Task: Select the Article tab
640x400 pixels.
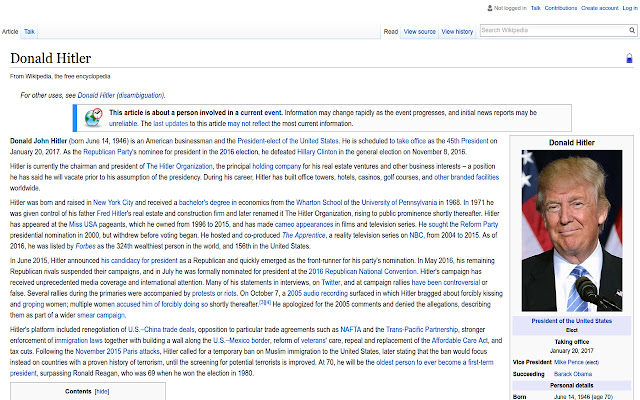Action: pos(10,32)
